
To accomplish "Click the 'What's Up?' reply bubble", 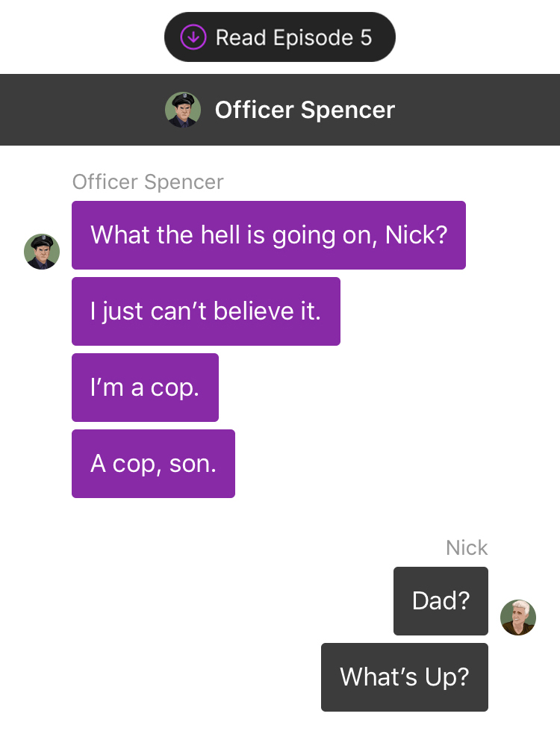I will tap(405, 677).
